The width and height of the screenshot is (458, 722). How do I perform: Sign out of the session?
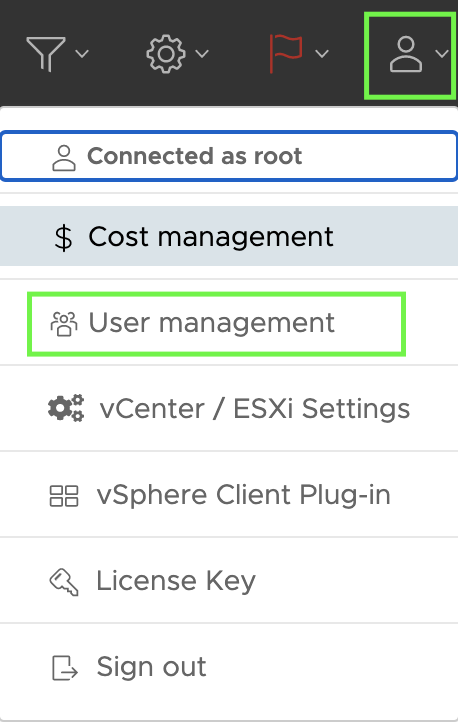click(229, 667)
